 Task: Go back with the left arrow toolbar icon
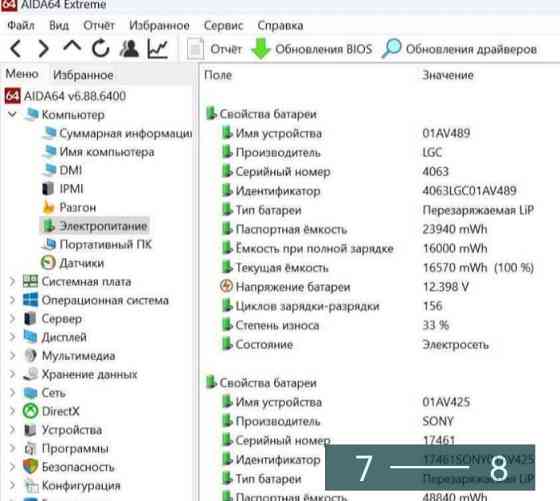point(15,49)
